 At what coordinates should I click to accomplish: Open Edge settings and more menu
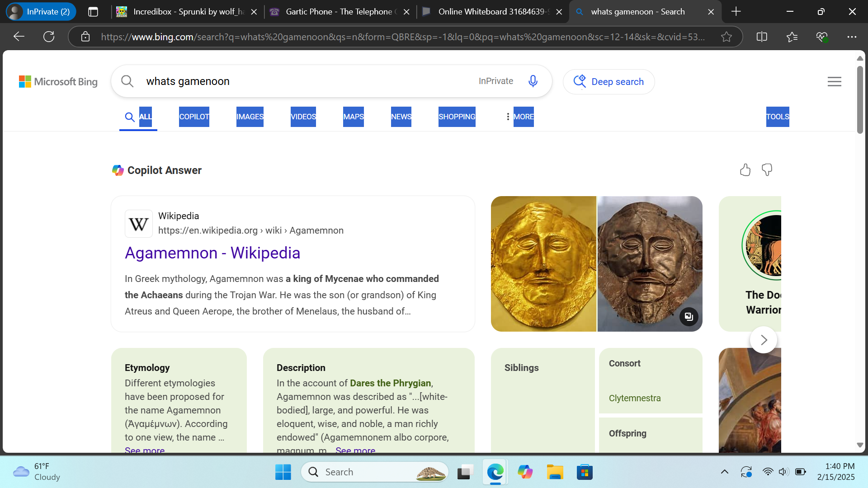coord(852,37)
